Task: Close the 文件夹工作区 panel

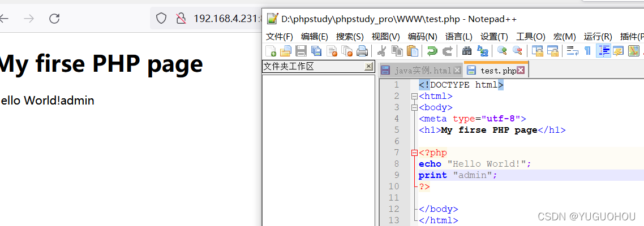Action: (368, 67)
